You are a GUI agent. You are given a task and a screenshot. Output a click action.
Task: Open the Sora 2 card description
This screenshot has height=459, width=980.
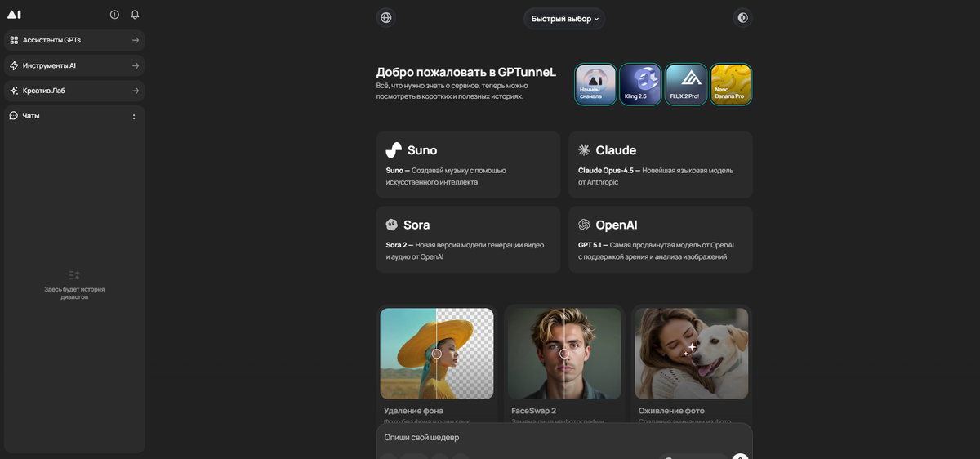point(465,251)
